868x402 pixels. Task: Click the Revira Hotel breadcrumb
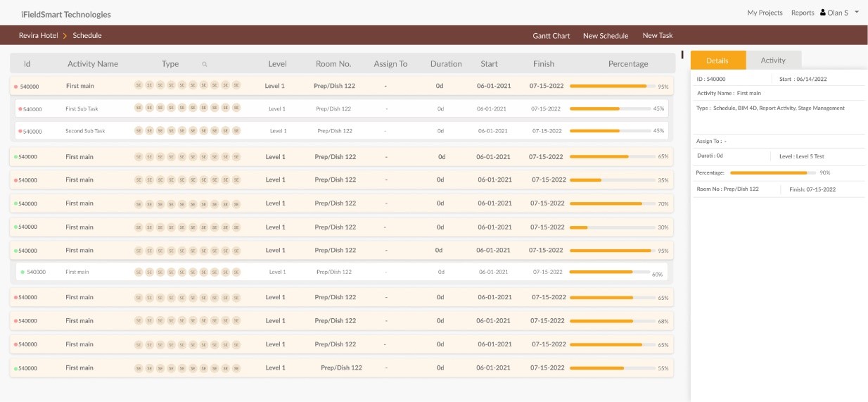[x=39, y=35]
